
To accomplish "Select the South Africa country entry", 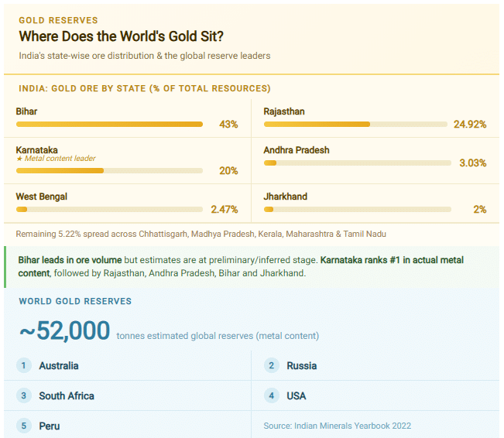I will pos(67,395).
